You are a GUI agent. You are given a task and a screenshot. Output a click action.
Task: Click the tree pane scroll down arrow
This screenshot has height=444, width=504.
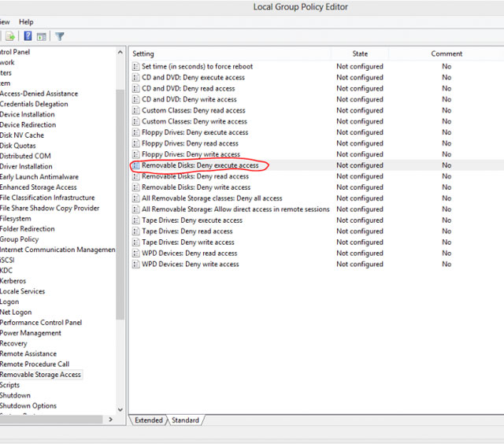[120, 409]
